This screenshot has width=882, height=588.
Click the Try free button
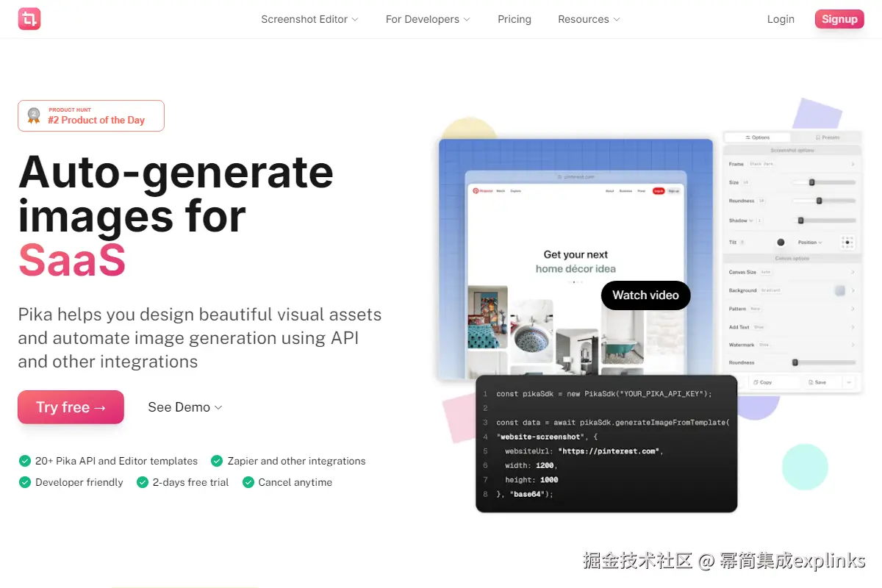(71, 406)
